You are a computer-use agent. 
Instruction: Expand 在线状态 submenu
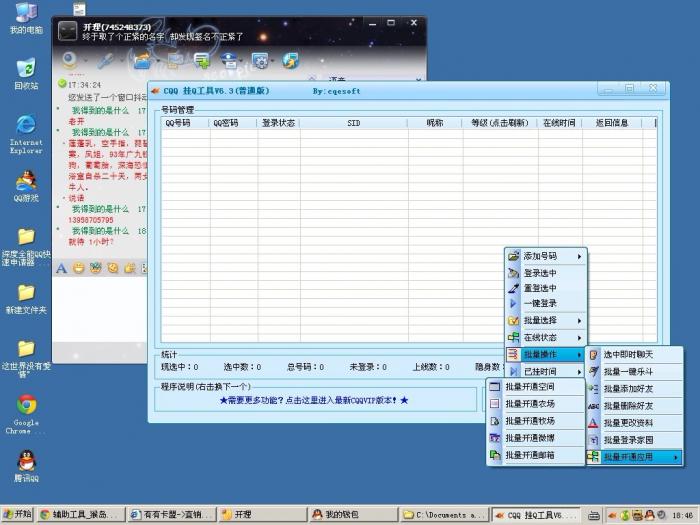tap(546, 338)
